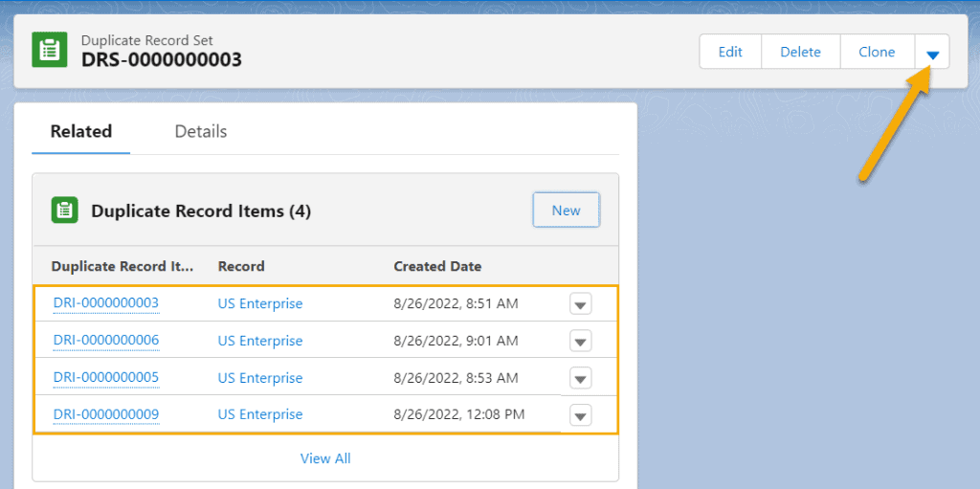Create a New duplicate record item
The image size is (980, 489).
(567, 211)
